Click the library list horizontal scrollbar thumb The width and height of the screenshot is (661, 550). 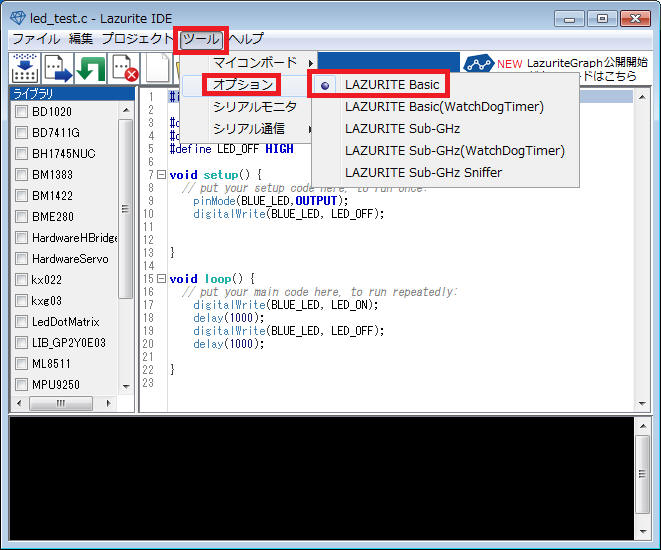coord(61,403)
